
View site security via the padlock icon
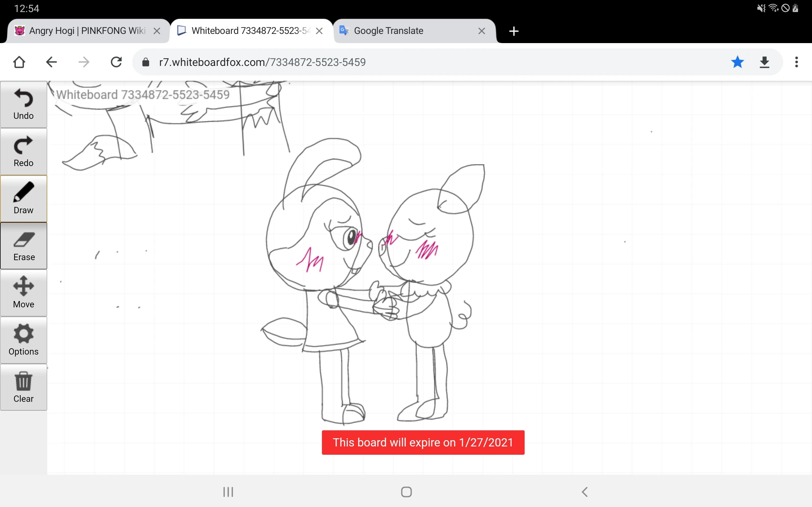145,62
